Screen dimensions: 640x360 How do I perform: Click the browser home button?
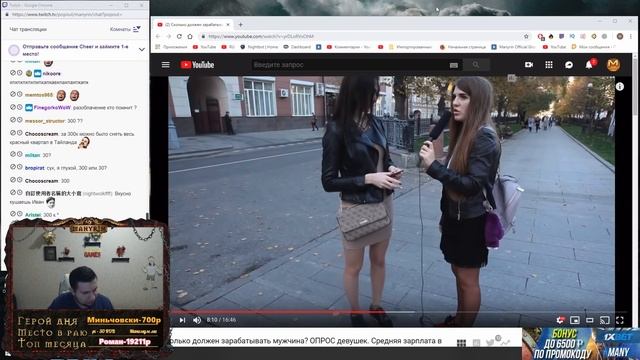pos(190,36)
